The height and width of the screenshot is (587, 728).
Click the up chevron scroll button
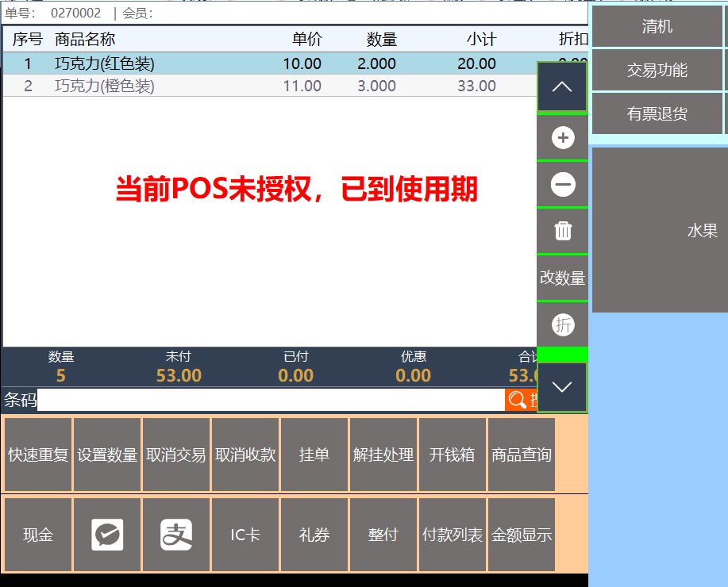pyautogui.click(x=562, y=86)
